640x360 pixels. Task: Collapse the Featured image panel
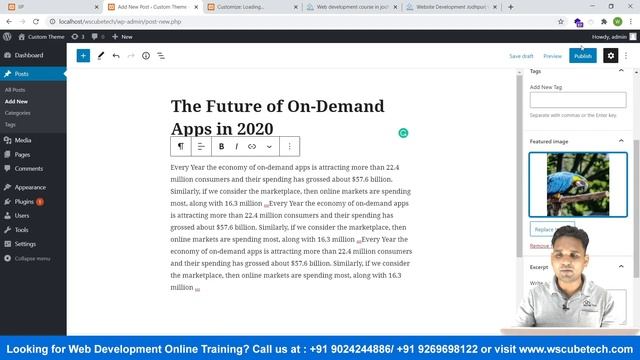pos(621,141)
